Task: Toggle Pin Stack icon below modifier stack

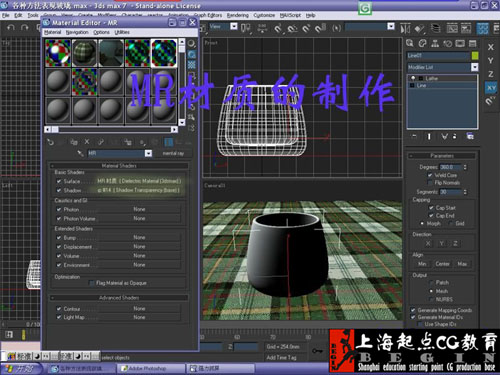Action: coord(414,136)
